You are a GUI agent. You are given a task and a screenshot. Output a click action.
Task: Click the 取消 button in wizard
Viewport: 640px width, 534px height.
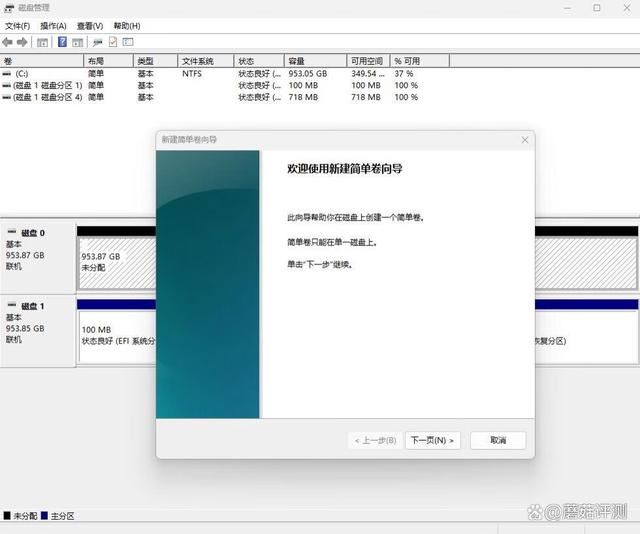(x=497, y=440)
